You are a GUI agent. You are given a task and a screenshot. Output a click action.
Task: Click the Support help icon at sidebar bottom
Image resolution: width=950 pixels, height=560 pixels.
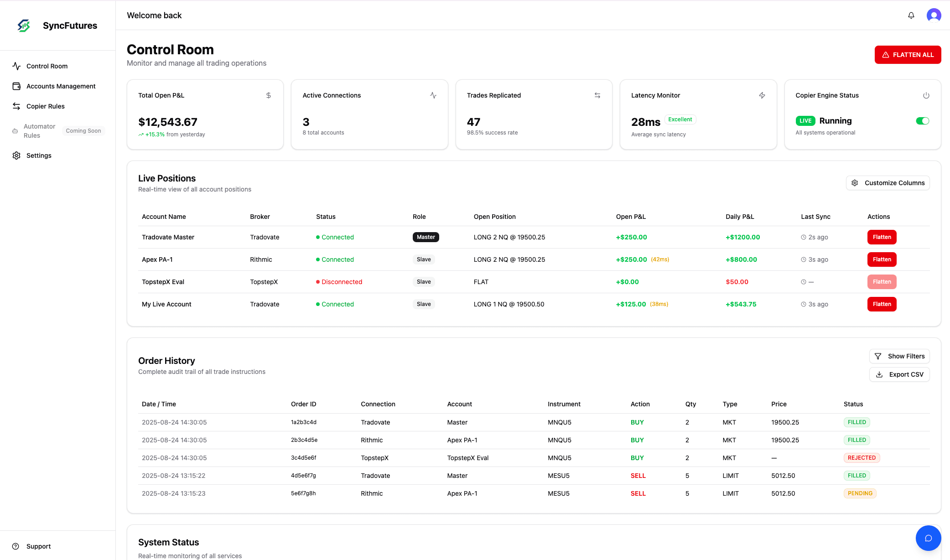pyautogui.click(x=16, y=546)
